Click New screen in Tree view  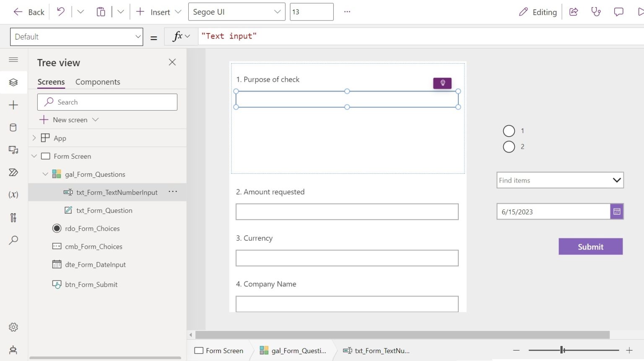70,120
